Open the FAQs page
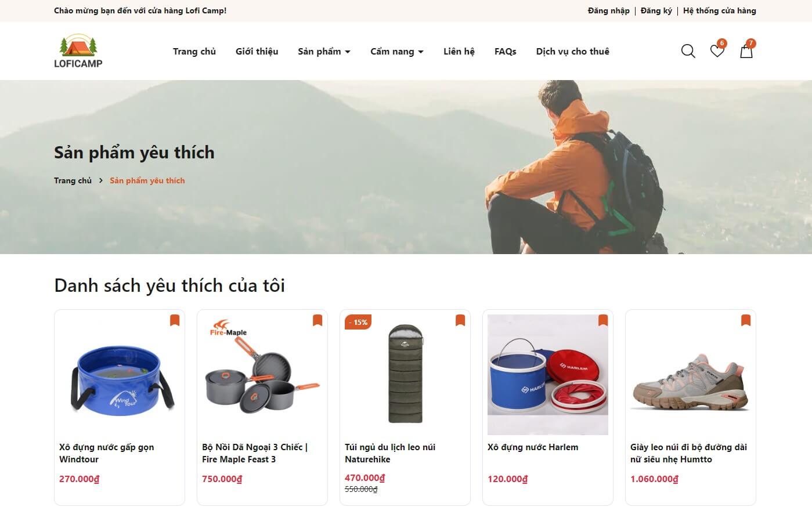Image resolution: width=812 pixels, height=514 pixels. [506, 51]
